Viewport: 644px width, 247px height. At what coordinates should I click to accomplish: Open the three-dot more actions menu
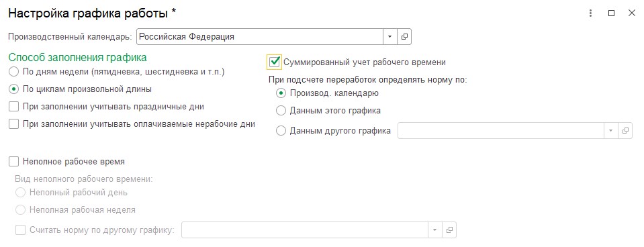590,13
